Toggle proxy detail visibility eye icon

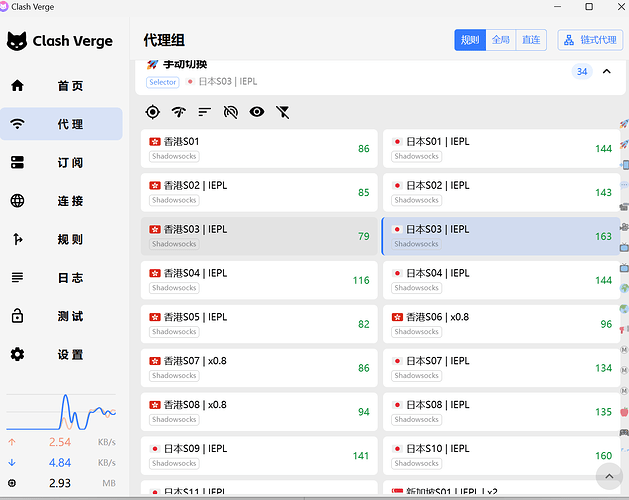click(257, 112)
